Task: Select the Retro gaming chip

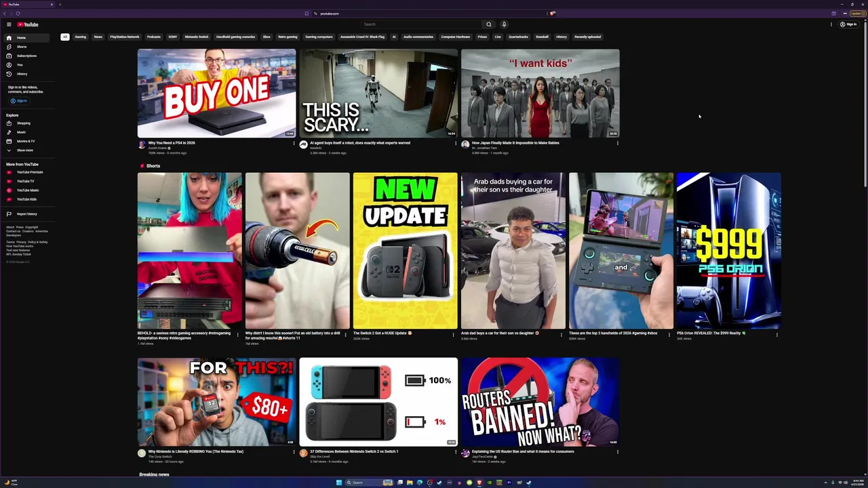Action: (288, 37)
